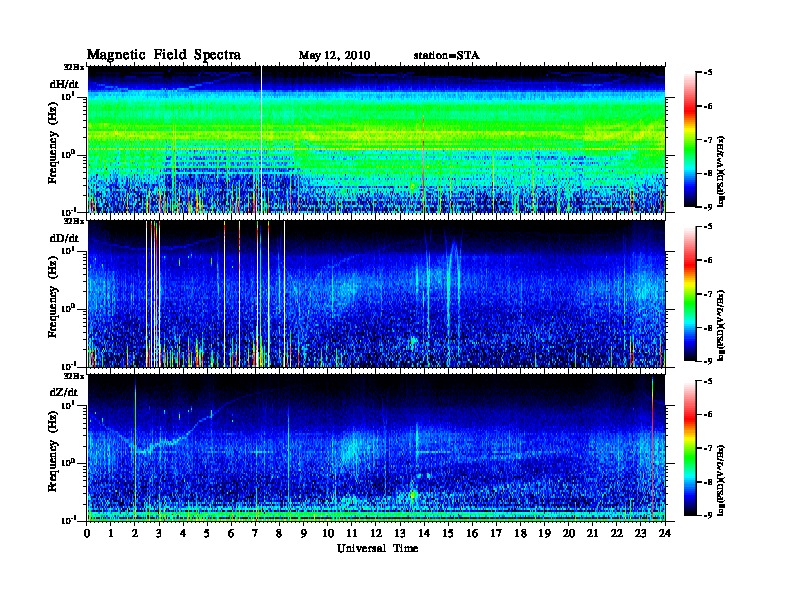This screenshot has height=612, width=792.
Task: Click hour tick label '14' on the time axis
Action: tap(424, 533)
